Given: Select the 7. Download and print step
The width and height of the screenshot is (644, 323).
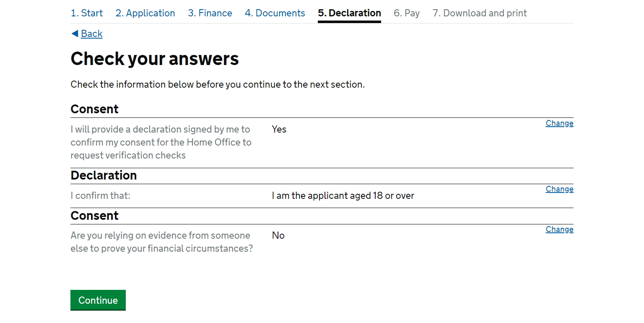Looking at the screenshot, I should [x=480, y=13].
